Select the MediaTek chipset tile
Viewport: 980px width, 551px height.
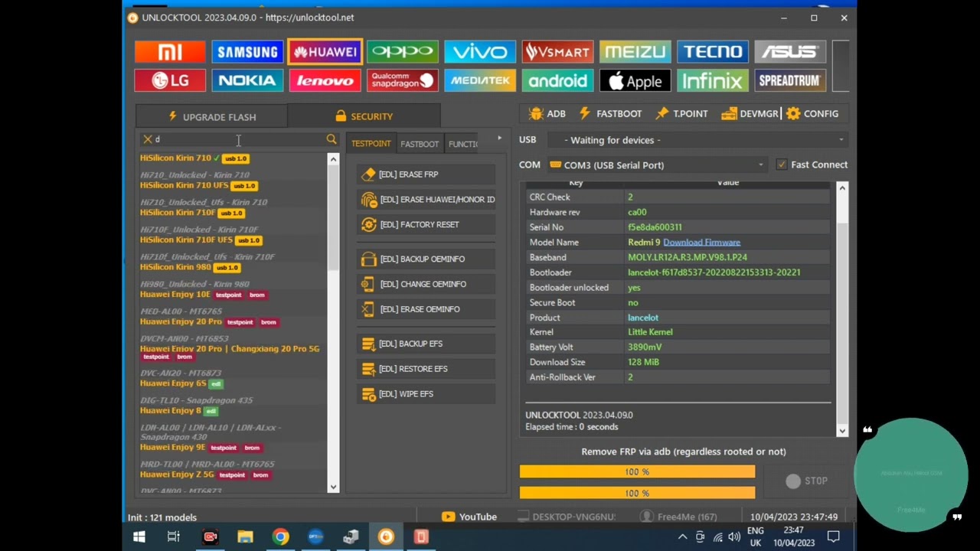tap(480, 80)
